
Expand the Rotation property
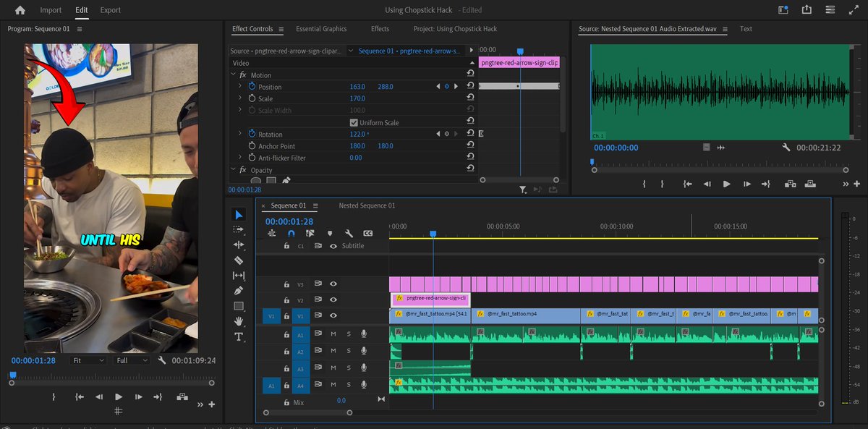240,135
